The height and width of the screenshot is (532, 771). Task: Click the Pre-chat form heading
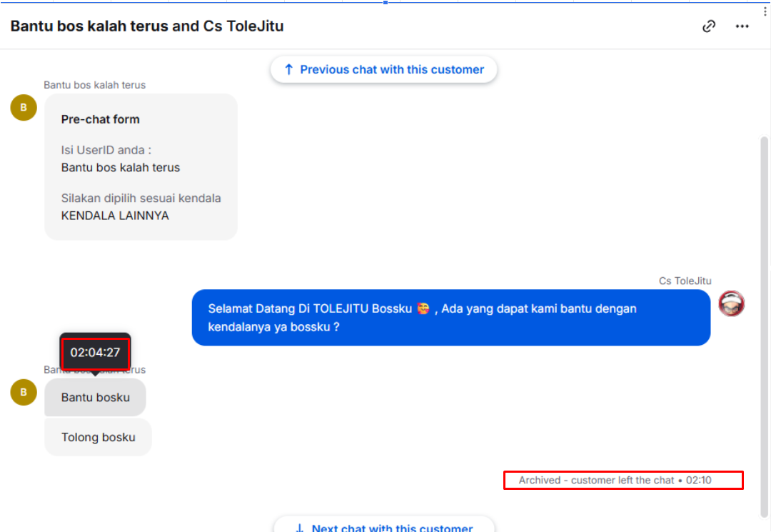point(101,119)
